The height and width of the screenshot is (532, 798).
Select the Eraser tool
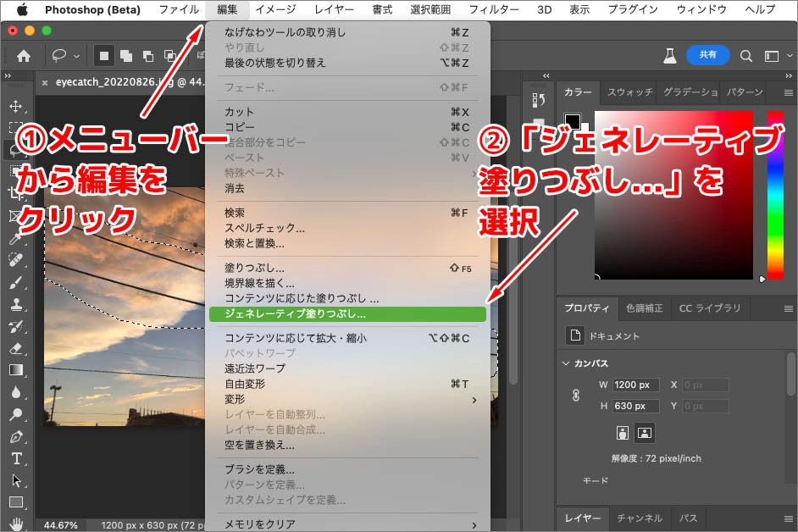click(15, 348)
